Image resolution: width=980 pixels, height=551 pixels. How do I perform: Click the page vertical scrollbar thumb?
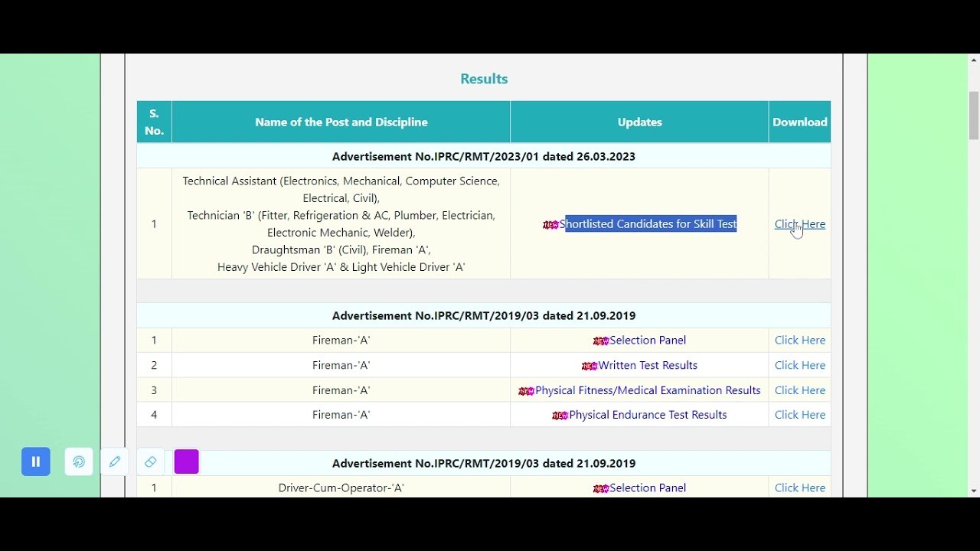click(x=974, y=116)
